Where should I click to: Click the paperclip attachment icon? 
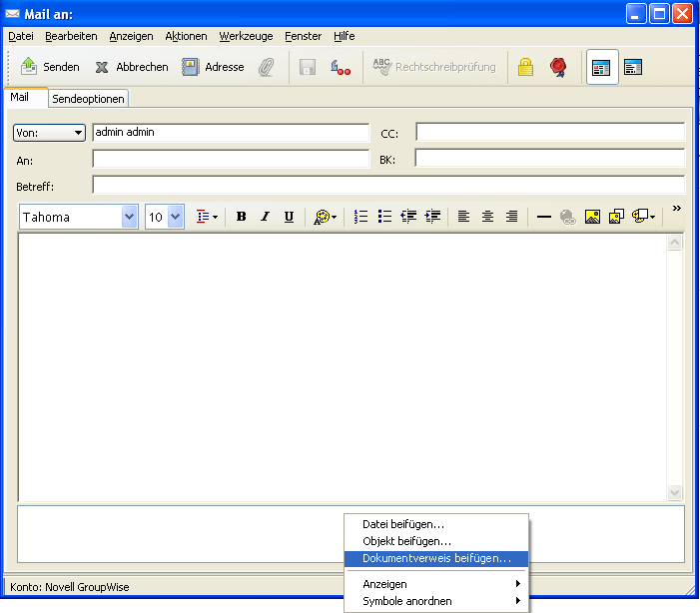pos(266,67)
